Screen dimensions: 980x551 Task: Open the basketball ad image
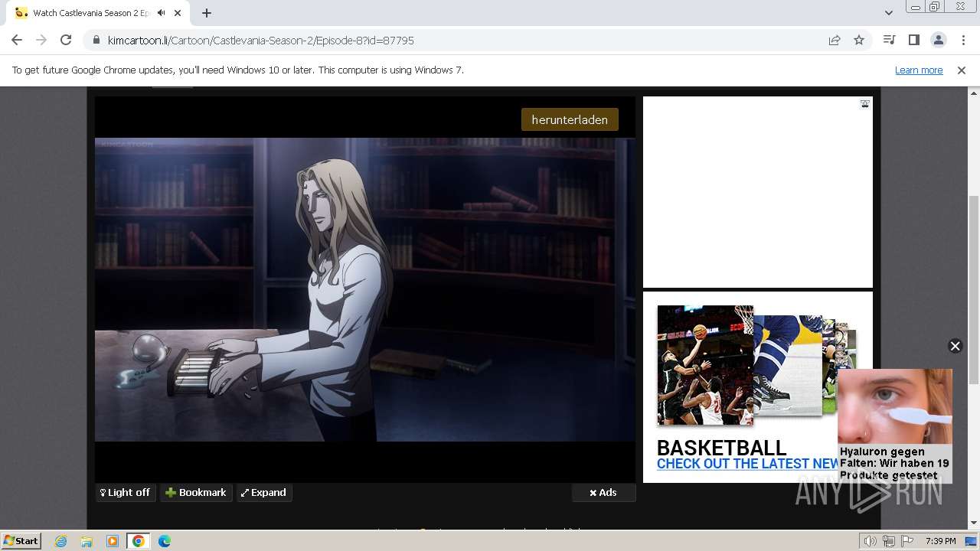coord(704,365)
